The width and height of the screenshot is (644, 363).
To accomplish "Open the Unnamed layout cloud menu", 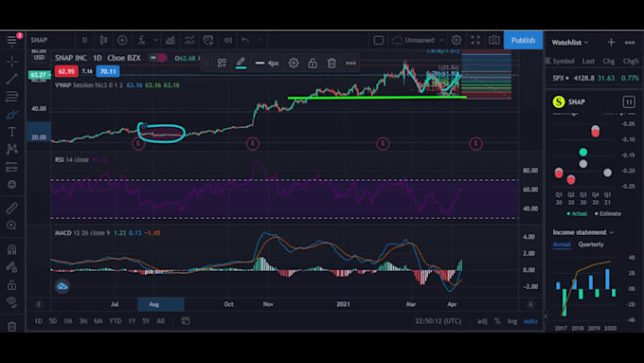I will click(418, 41).
